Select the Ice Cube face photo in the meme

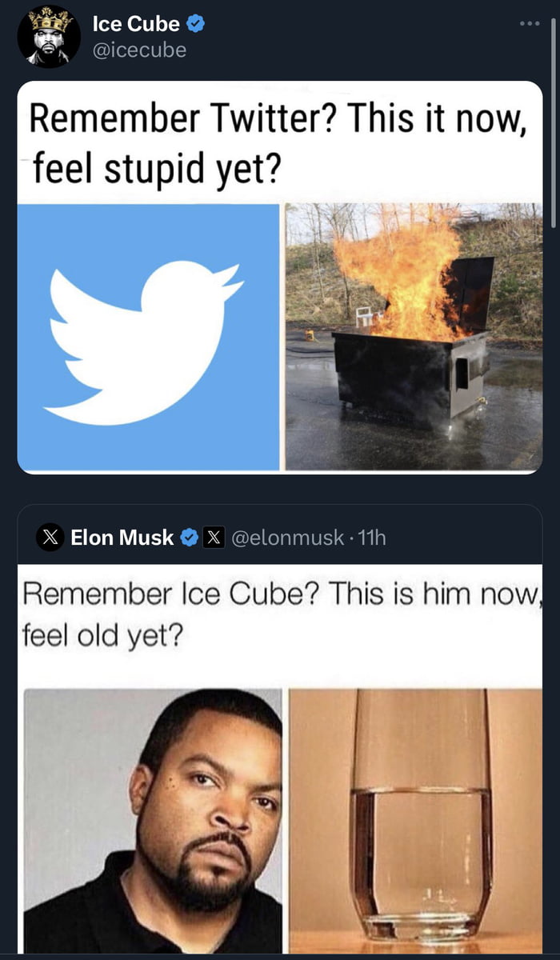pos(152,816)
